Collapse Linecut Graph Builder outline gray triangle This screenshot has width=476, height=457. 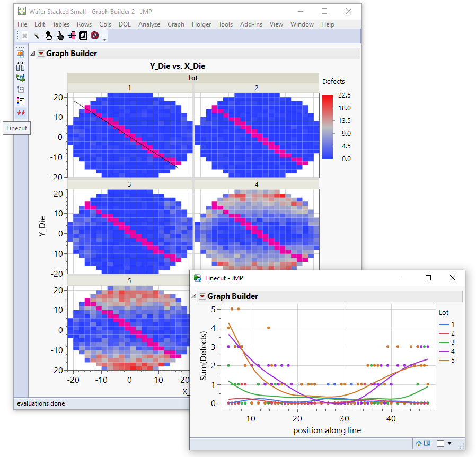point(193,296)
